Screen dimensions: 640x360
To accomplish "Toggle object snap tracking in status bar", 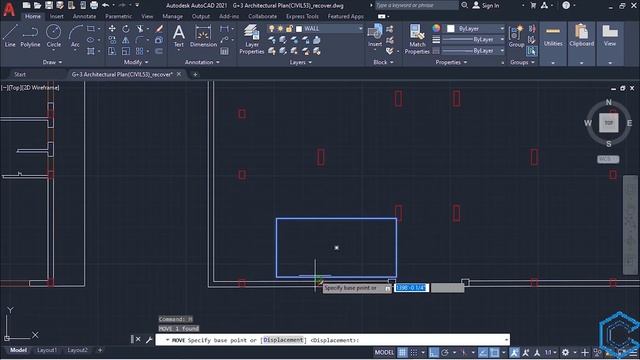I will [483, 352].
